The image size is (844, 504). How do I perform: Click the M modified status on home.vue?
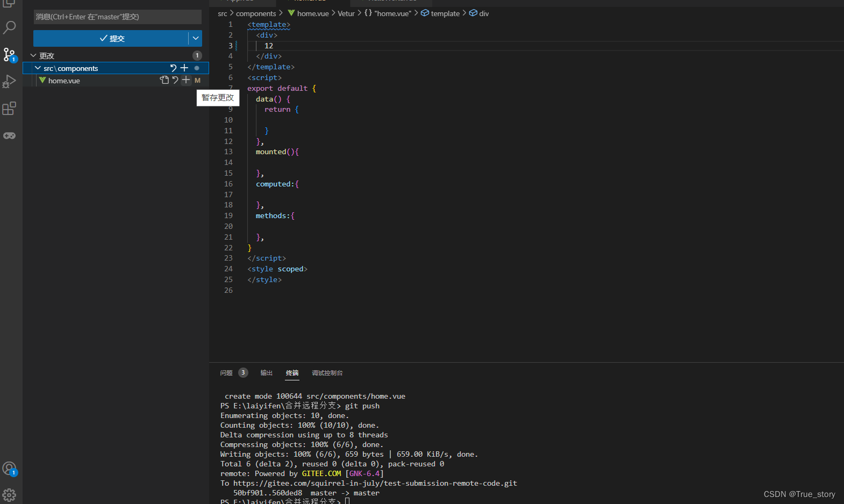pyautogui.click(x=197, y=81)
